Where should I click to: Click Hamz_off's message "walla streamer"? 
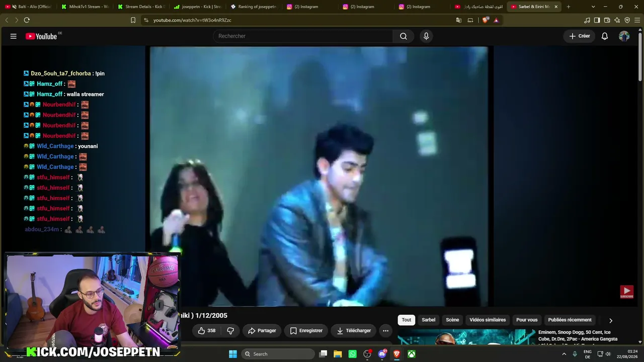coord(86,94)
